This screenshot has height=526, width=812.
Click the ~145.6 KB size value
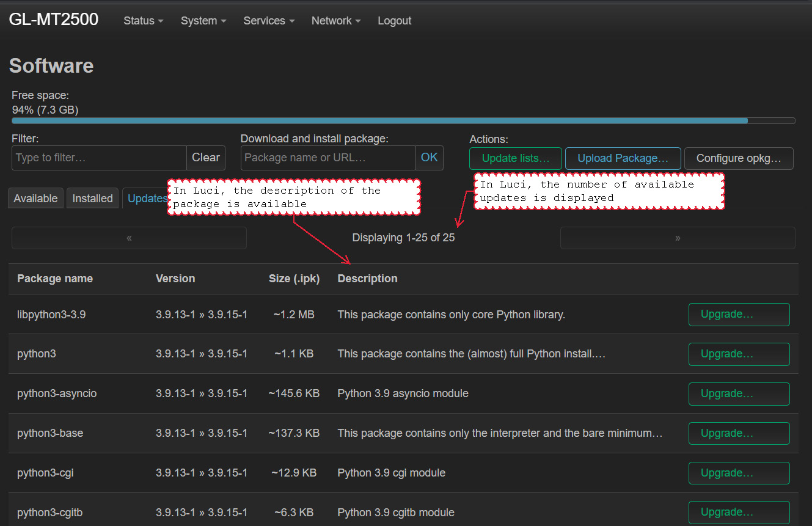click(294, 393)
